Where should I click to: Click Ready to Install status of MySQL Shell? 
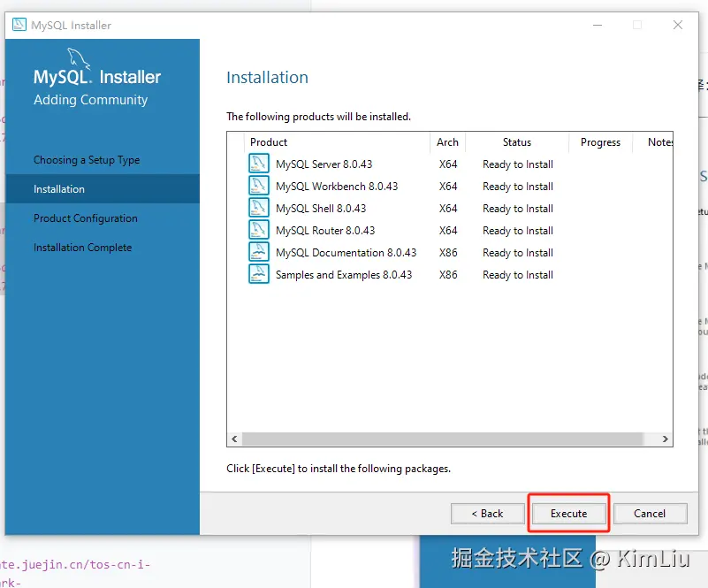[518, 209]
